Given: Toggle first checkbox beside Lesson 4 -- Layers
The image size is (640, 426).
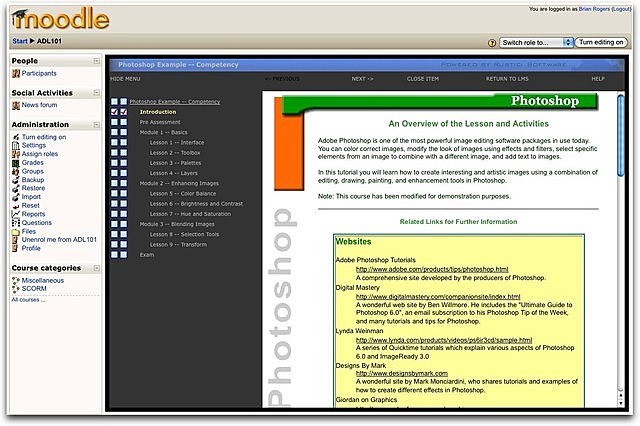Looking at the screenshot, I should (x=114, y=173).
